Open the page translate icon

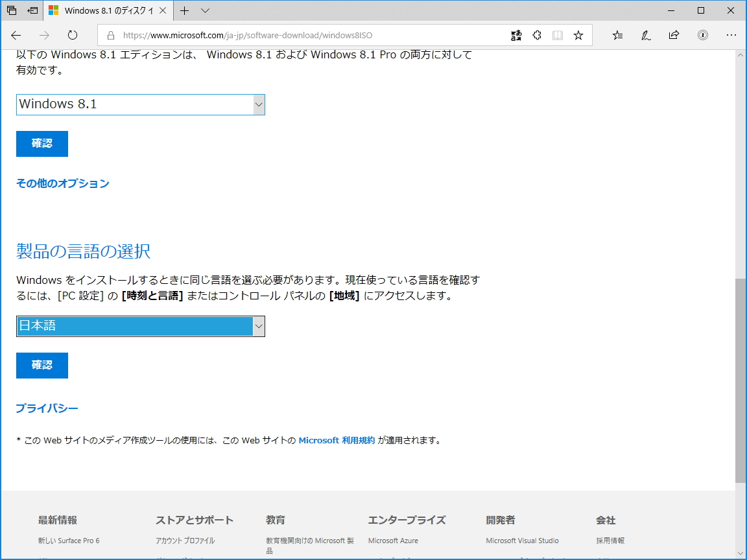(517, 35)
